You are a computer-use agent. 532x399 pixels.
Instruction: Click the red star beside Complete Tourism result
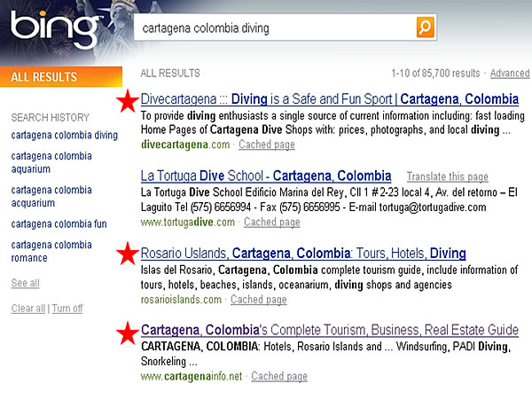pos(129,332)
